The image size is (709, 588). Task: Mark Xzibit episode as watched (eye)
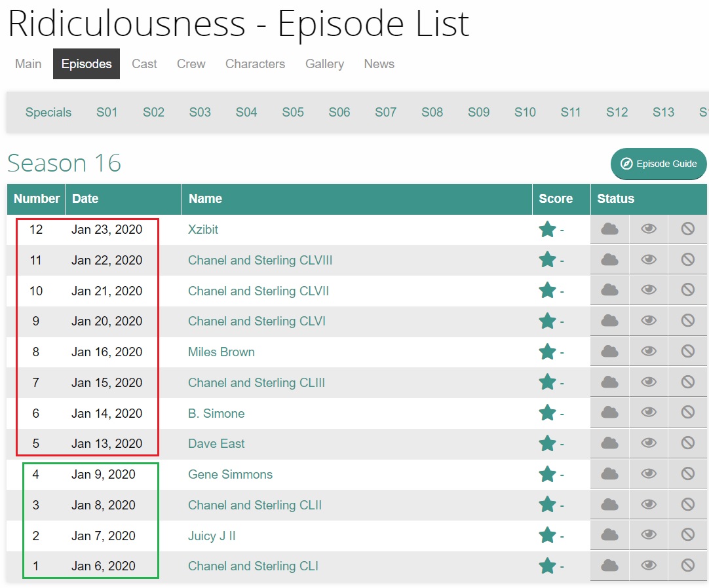coord(649,229)
